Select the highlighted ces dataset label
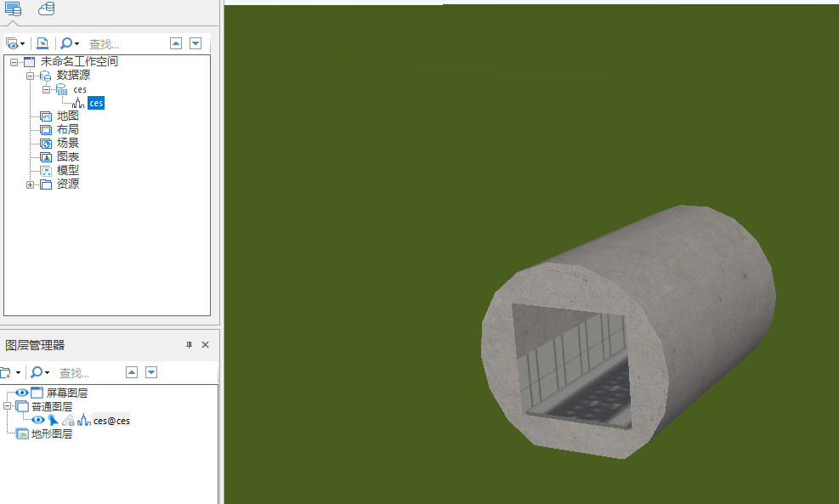Screen dimensions: 839x504 96,103
